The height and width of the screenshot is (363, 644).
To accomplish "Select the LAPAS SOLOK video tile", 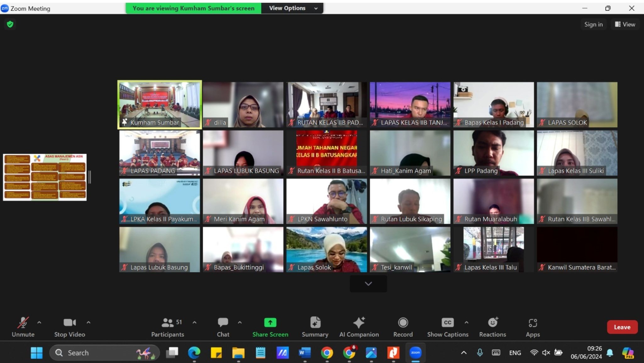I will tap(577, 105).
